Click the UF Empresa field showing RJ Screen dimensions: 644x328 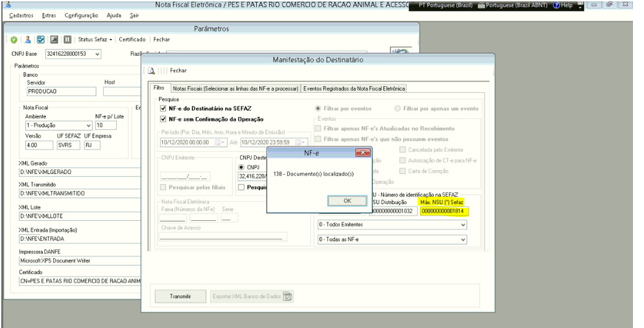(x=92, y=145)
